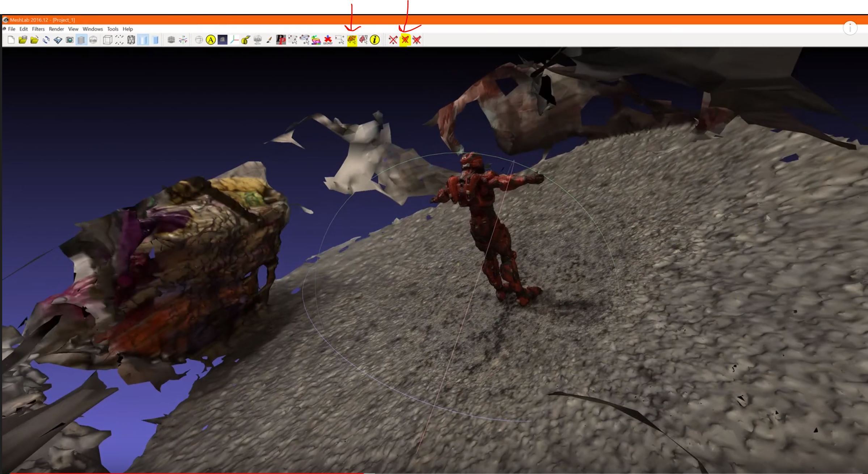Viewport: 868px width, 474px height.
Task: Toggle the highlighted solid fill rendering icon
Action: coord(143,40)
